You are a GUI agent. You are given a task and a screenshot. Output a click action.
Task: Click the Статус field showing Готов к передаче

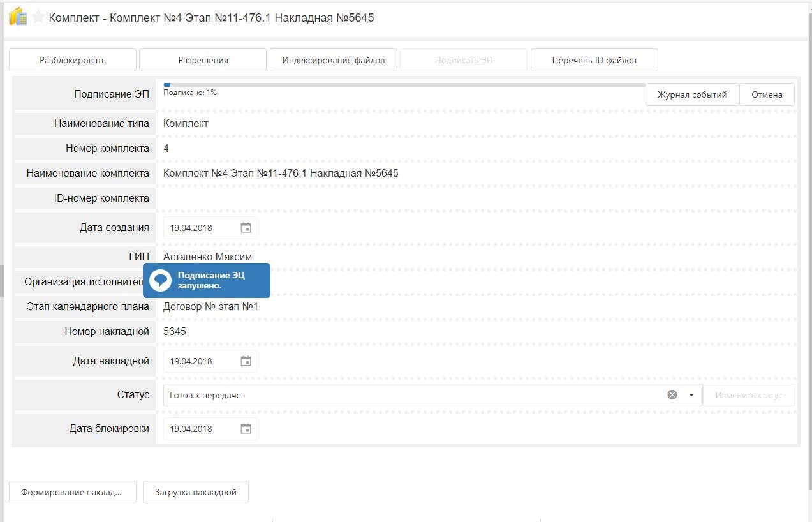[x=433, y=395]
